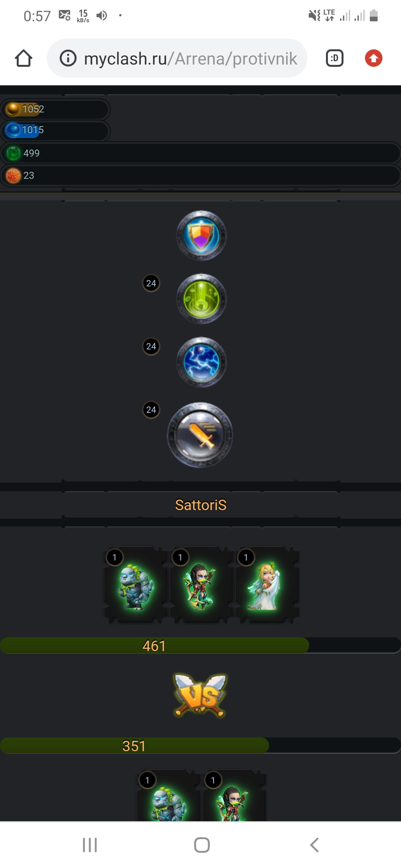Tap the green gem counter 499
This screenshot has height=868, width=401.
coord(200,153)
